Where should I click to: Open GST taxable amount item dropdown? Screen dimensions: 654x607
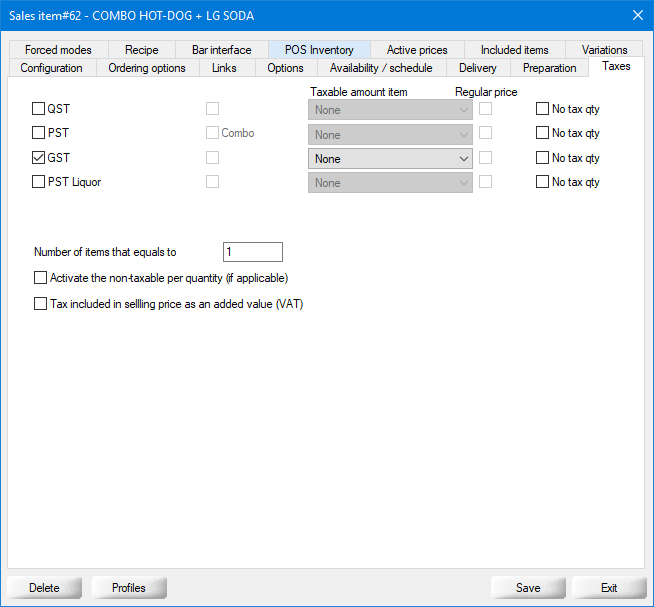pos(390,158)
